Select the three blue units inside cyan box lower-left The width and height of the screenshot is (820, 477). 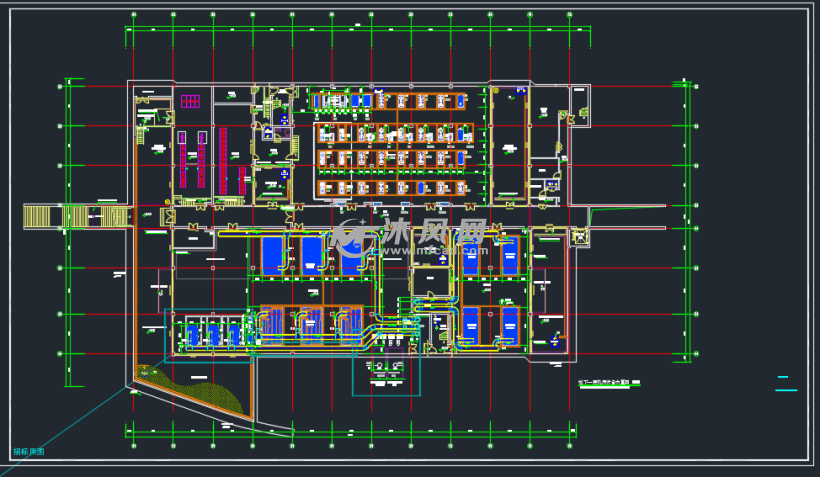click(211, 333)
